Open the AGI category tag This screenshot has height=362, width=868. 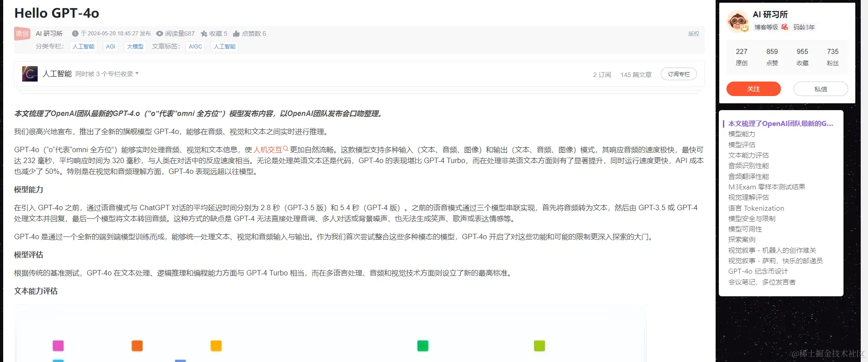point(111,47)
